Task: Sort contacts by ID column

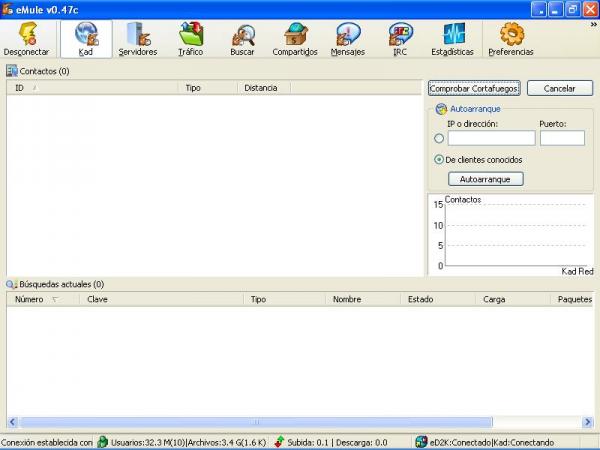Action: click(x=92, y=88)
